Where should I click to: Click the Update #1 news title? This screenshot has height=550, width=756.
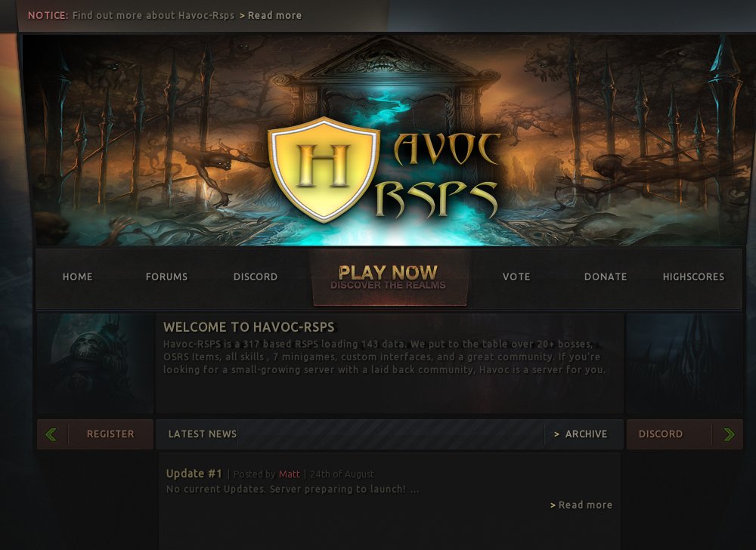click(x=194, y=473)
